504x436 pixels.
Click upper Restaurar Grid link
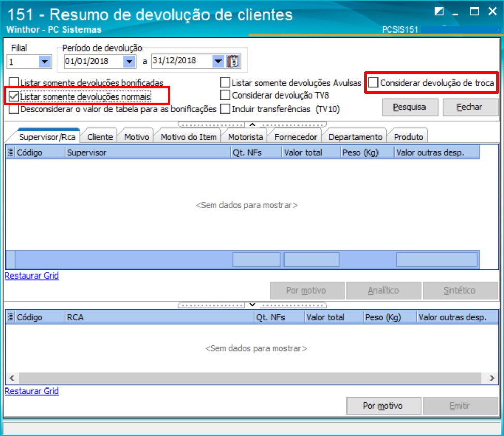tap(32, 276)
